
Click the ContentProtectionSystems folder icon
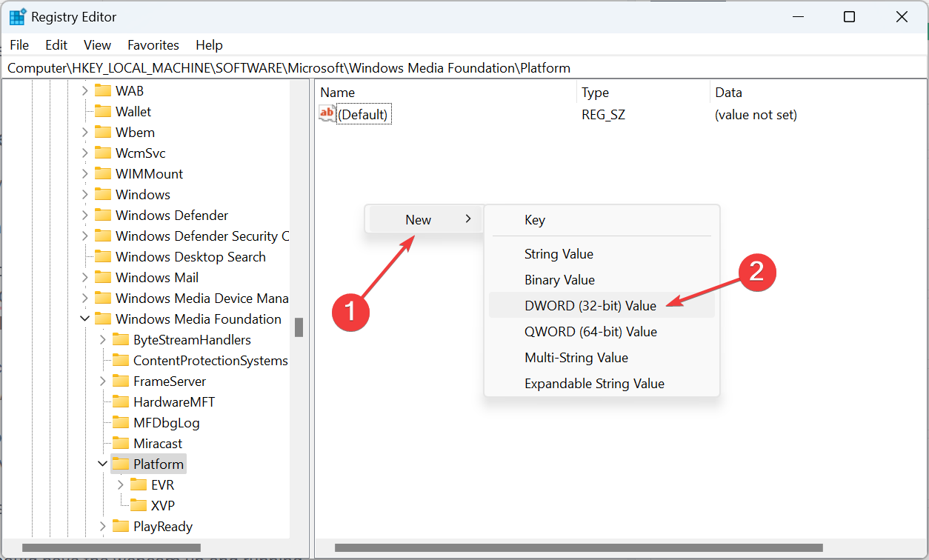click(x=121, y=361)
